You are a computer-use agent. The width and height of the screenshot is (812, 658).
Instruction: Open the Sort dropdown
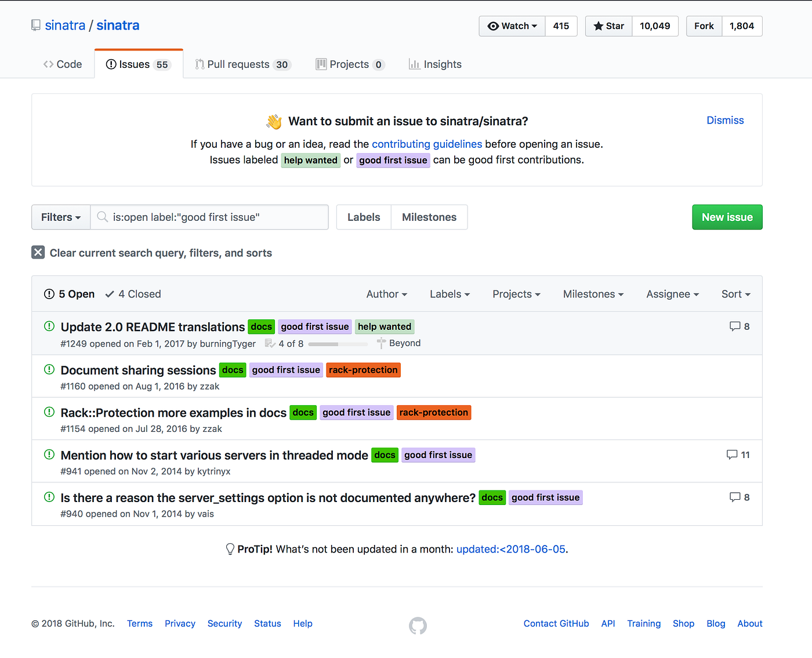pos(735,294)
